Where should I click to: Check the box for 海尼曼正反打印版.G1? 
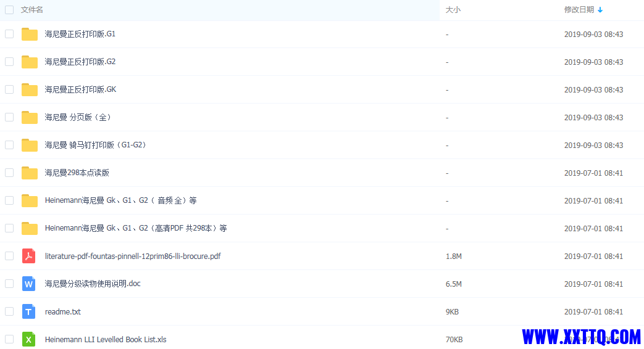point(9,34)
